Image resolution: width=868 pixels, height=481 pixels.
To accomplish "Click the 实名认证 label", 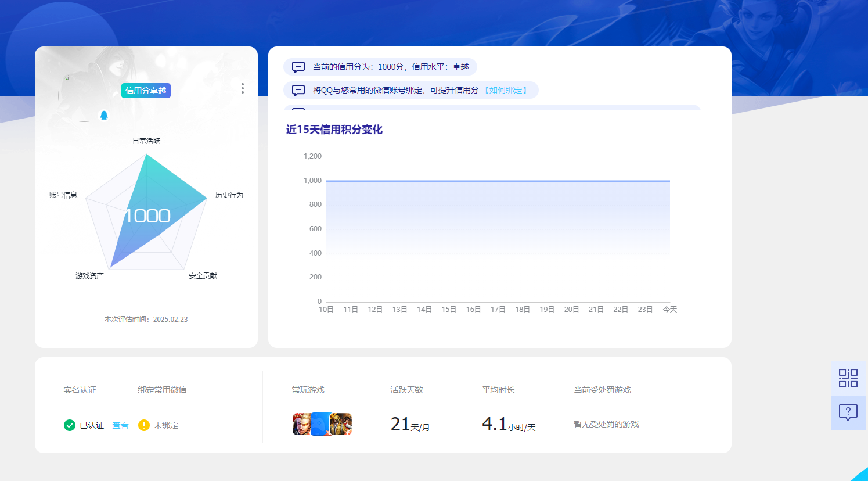I will click(80, 390).
